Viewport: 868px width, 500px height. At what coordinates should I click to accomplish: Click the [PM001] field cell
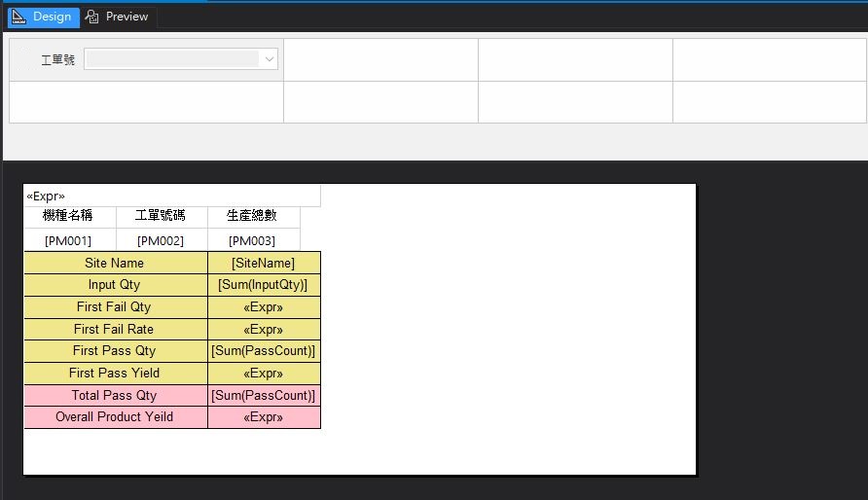pyautogui.click(x=68, y=240)
